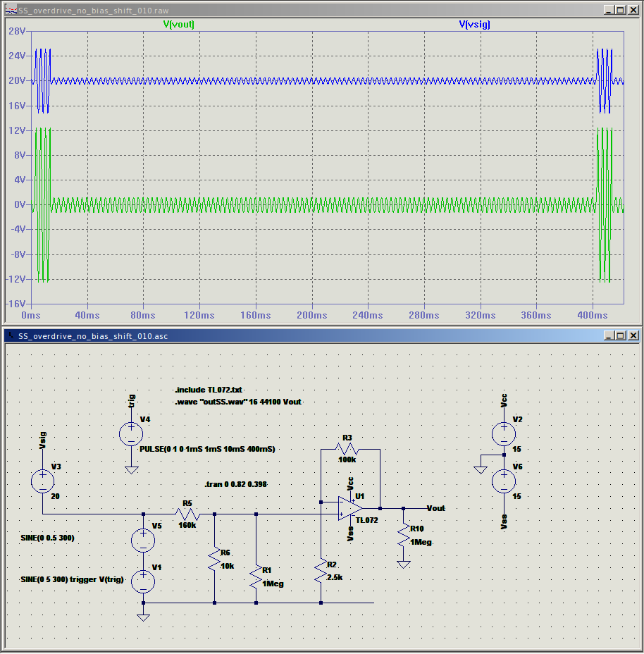The height and width of the screenshot is (654, 644).
Task: Click the Vout net label
Action: 436,508
